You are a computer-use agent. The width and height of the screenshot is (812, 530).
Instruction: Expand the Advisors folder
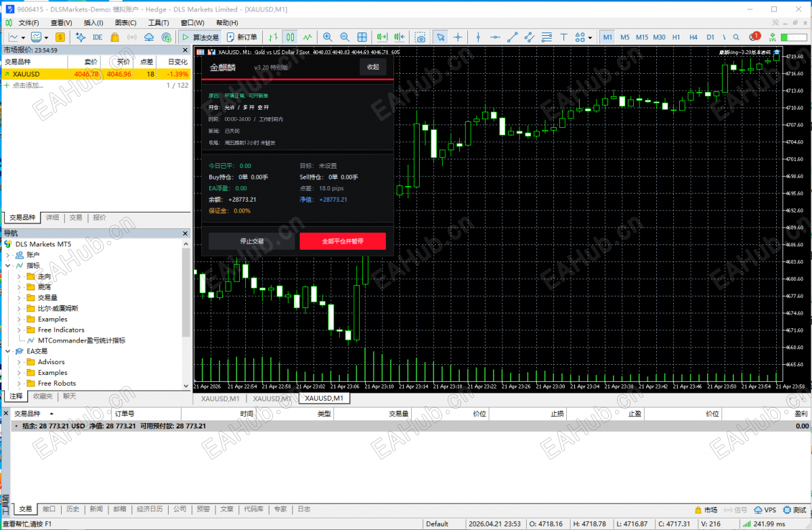[x=19, y=361]
